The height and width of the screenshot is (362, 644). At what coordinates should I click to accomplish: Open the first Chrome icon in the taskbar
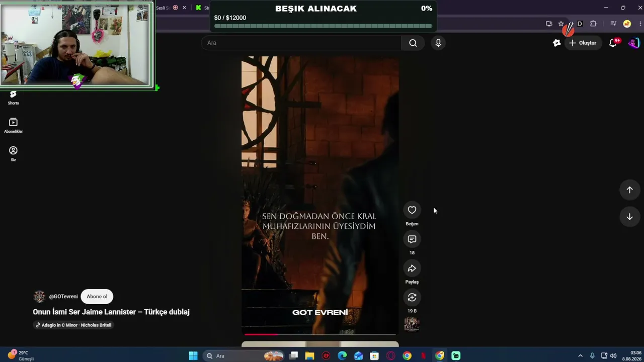coord(407,356)
